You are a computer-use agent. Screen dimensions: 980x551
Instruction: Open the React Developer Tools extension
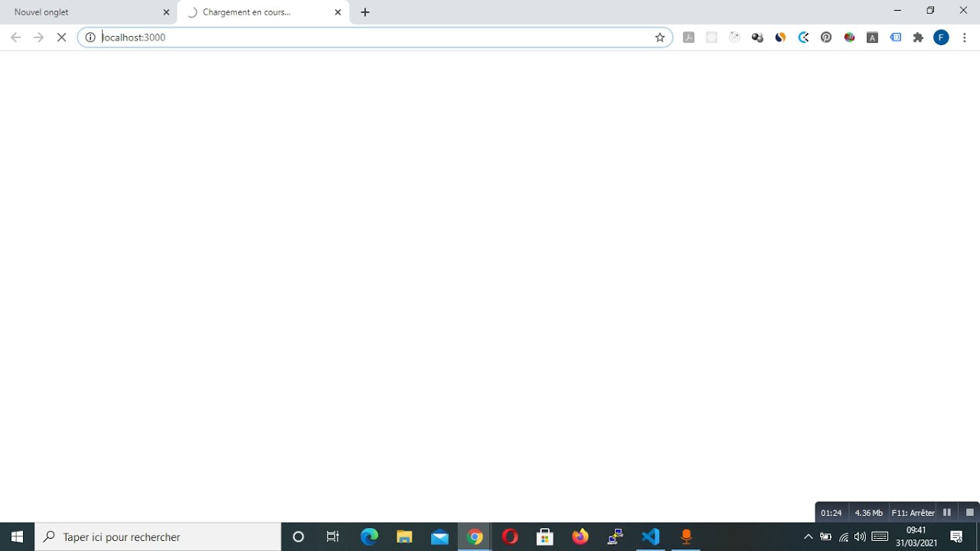pos(711,37)
